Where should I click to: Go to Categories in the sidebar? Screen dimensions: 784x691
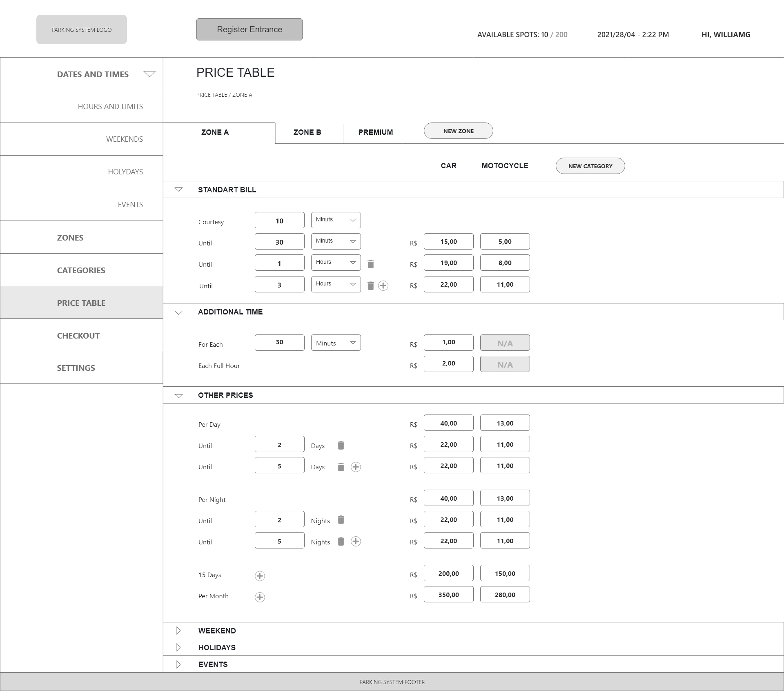[x=82, y=270]
